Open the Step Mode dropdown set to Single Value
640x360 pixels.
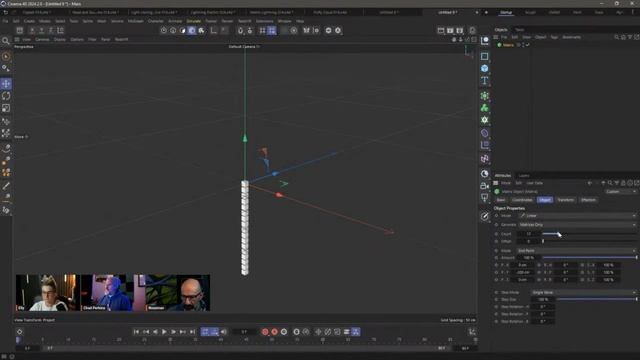pyautogui.click(x=584, y=292)
